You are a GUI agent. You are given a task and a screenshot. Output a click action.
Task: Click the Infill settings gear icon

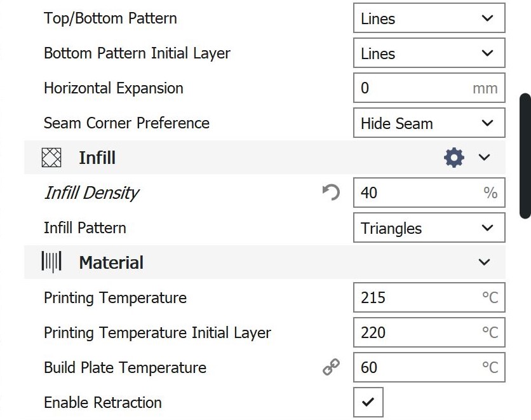(454, 158)
